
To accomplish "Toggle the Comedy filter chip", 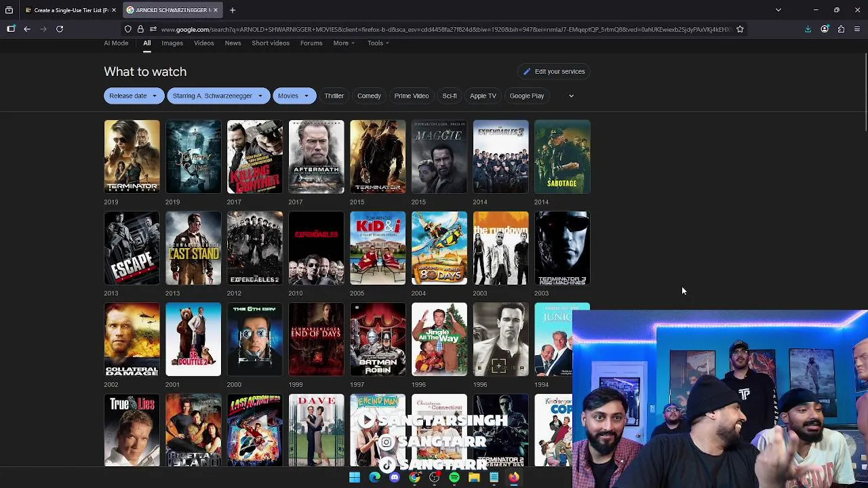I will pyautogui.click(x=369, y=96).
